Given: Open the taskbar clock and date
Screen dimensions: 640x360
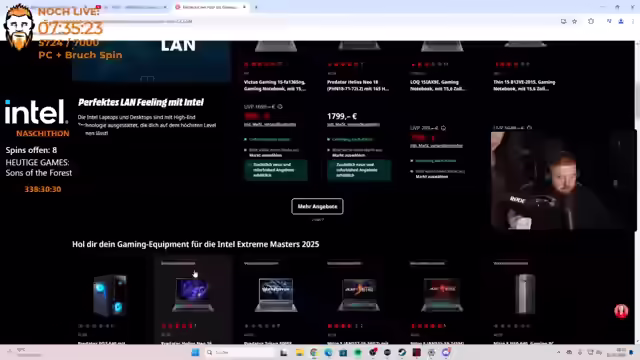Looking at the screenshot, I should coord(616,352).
